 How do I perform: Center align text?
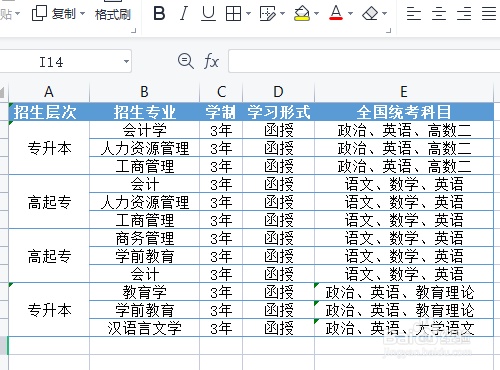tap(439, 14)
